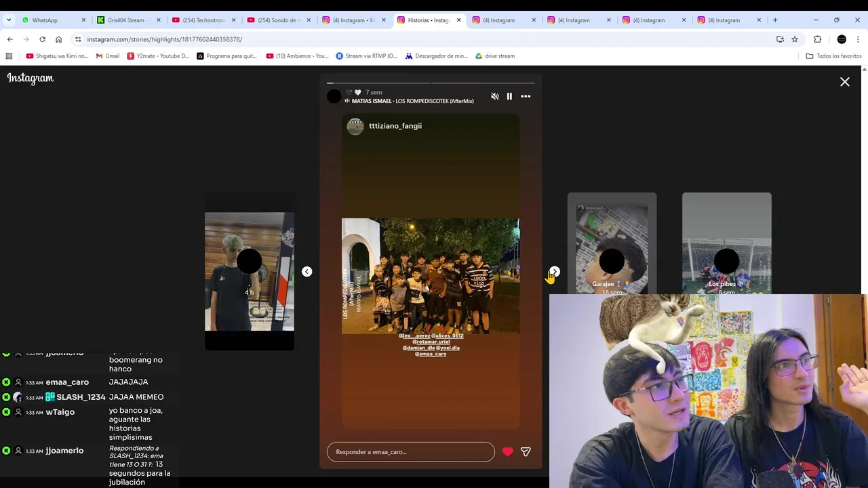Click emaa_caro username in chat
The width and height of the screenshot is (868, 488).
[67, 382]
